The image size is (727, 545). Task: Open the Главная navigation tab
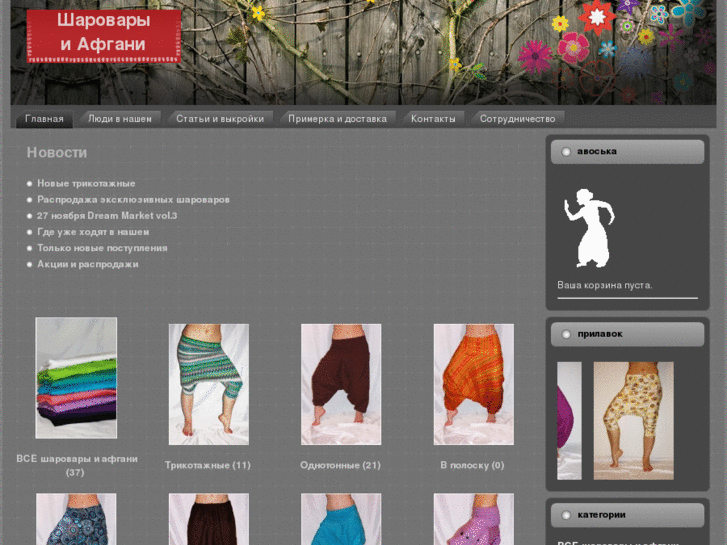tap(44, 119)
